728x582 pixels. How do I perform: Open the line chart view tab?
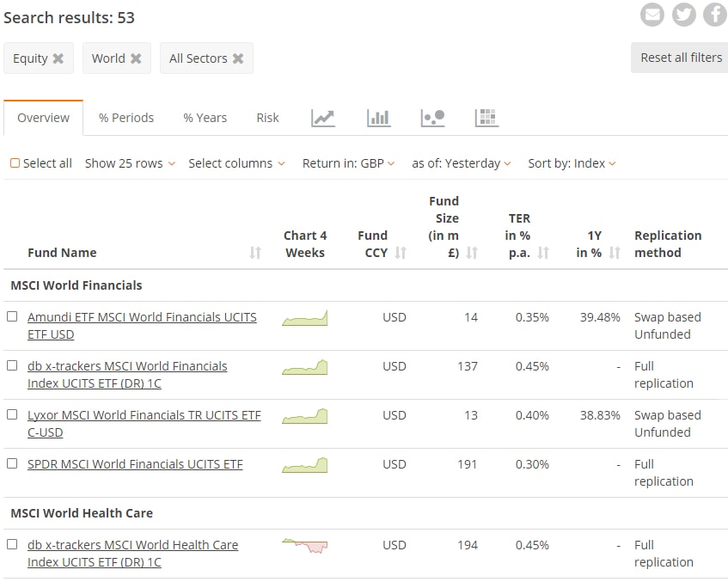323,118
